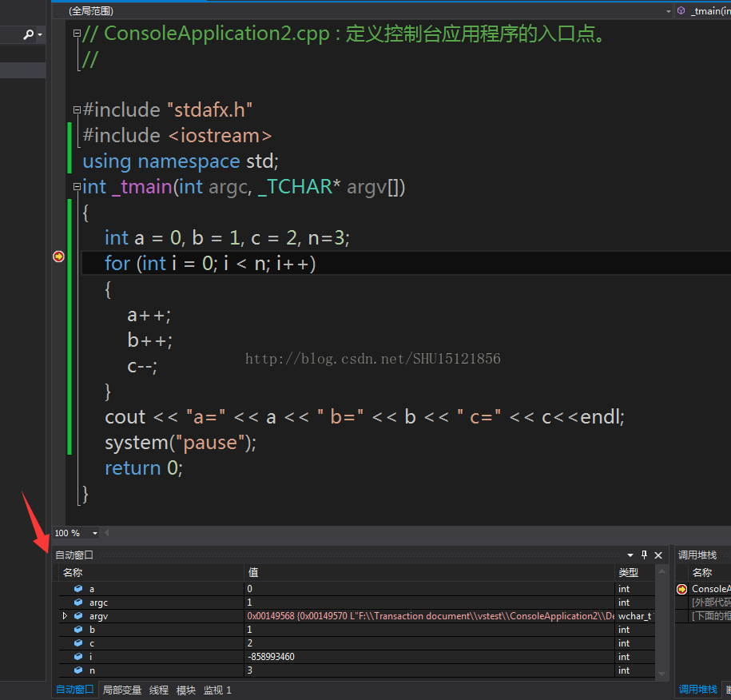Toggle the pin (auto hide) icon of Autos window
The image size is (731, 700).
[x=644, y=555]
